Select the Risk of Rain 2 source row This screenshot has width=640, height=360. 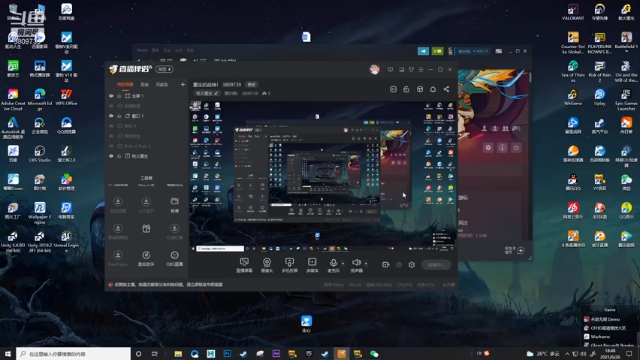(147, 146)
